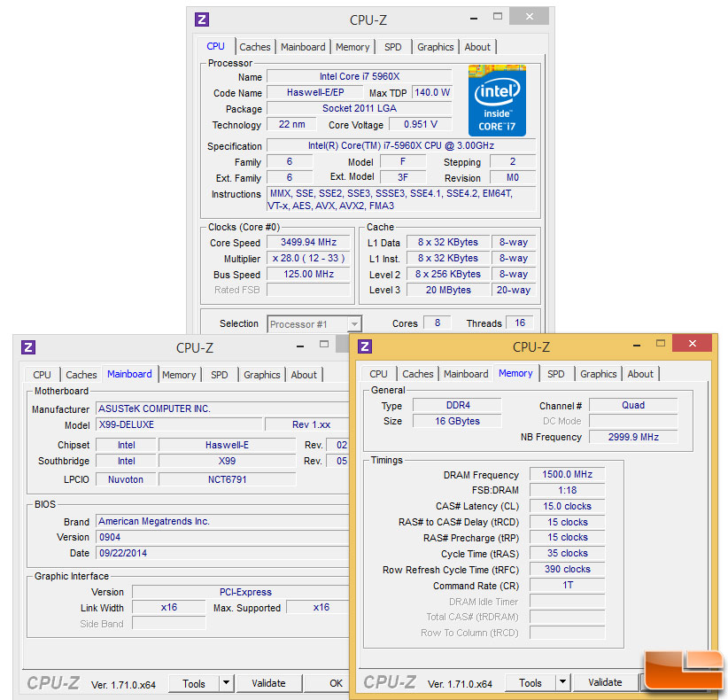728x700 pixels.
Task: Click the Max TDP value 140.0 W
Action: (x=432, y=92)
